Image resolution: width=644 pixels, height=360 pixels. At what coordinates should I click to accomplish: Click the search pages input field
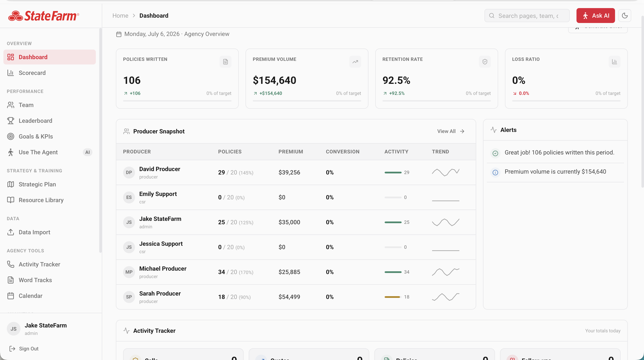coord(527,16)
